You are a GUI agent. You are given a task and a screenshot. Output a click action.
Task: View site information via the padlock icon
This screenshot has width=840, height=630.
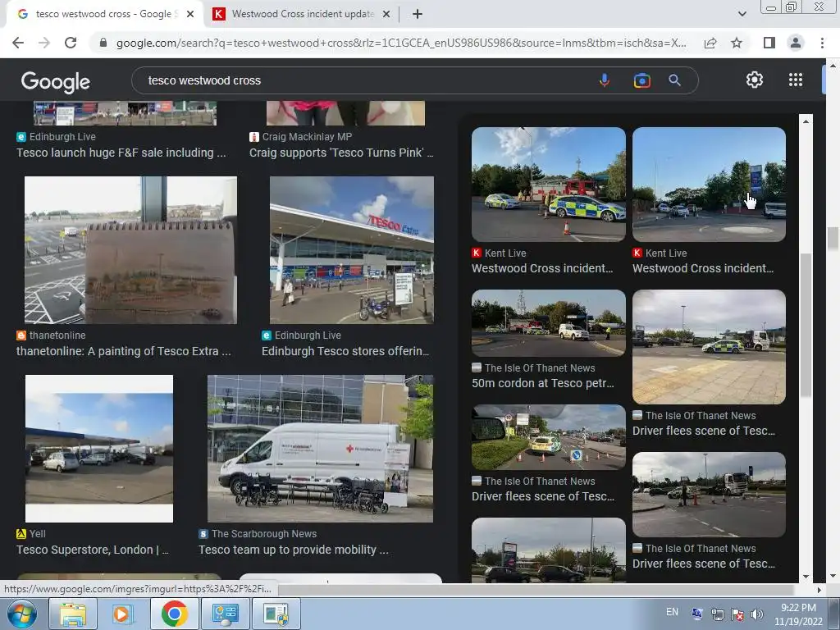[103, 43]
